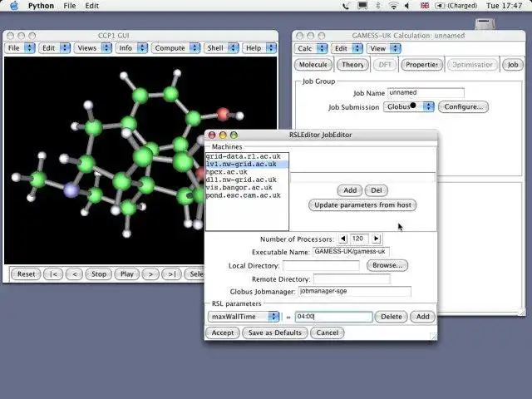This screenshot has height=399, width=532.
Task: Select grid-data.rl.ac.uk machine
Action: coord(247,156)
